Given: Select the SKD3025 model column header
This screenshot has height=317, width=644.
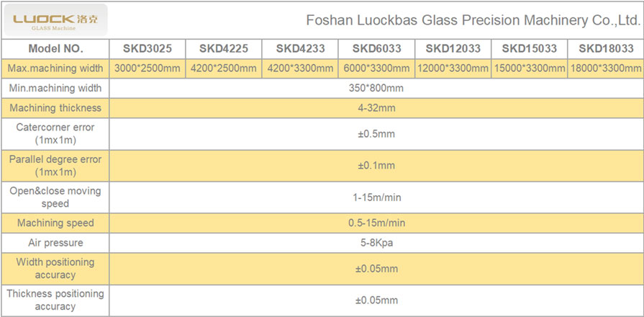Looking at the screenshot, I should pyautogui.click(x=148, y=49).
